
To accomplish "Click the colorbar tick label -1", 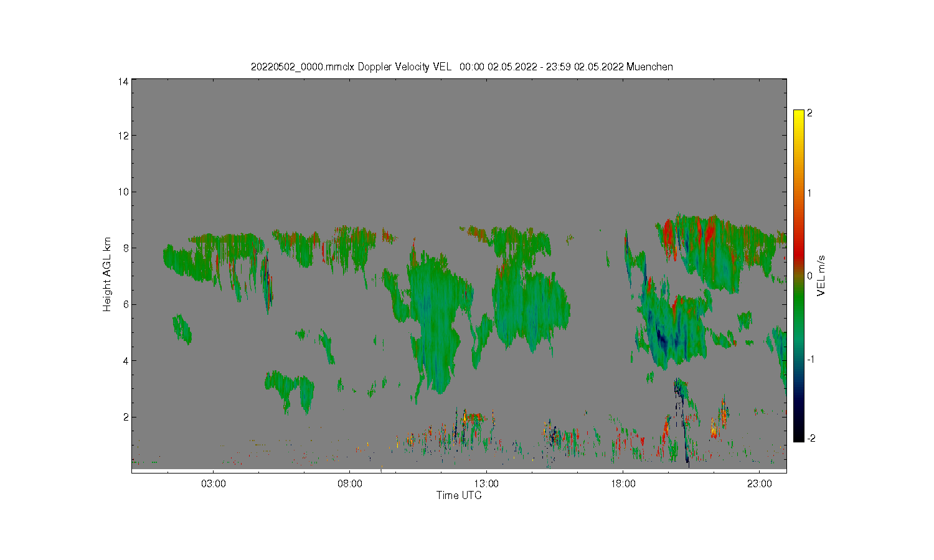I will click(x=811, y=359).
